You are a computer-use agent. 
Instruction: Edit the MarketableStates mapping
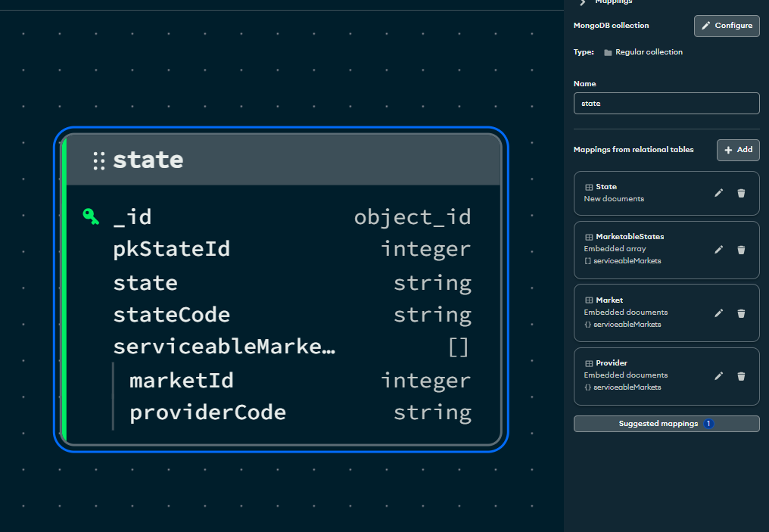click(718, 250)
